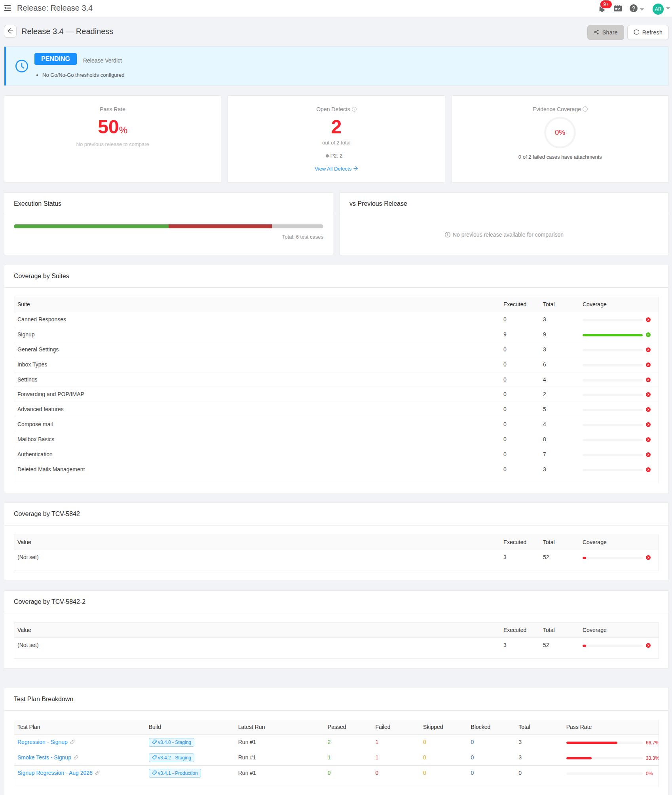Click the P2: 2 defect priority label
This screenshot has height=795, width=672.
pos(334,156)
